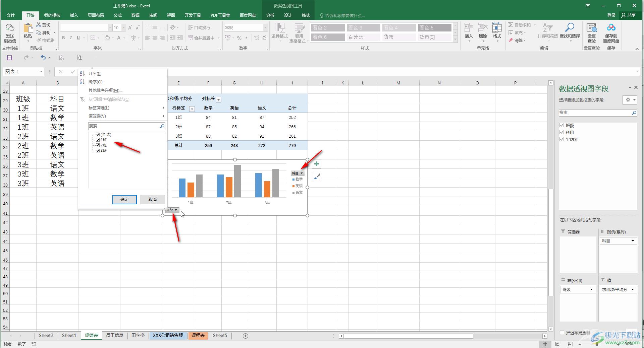Click the Save icon in quick toolbar
The height and width of the screenshot is (348, 644).
click(9, 58)
